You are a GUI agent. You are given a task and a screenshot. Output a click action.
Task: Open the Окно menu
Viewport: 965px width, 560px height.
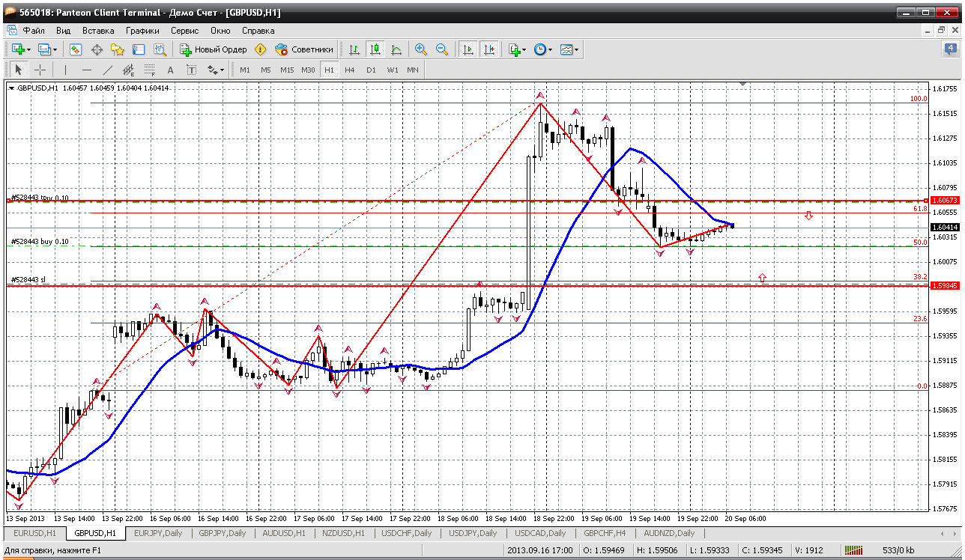(x=220, y=31)
